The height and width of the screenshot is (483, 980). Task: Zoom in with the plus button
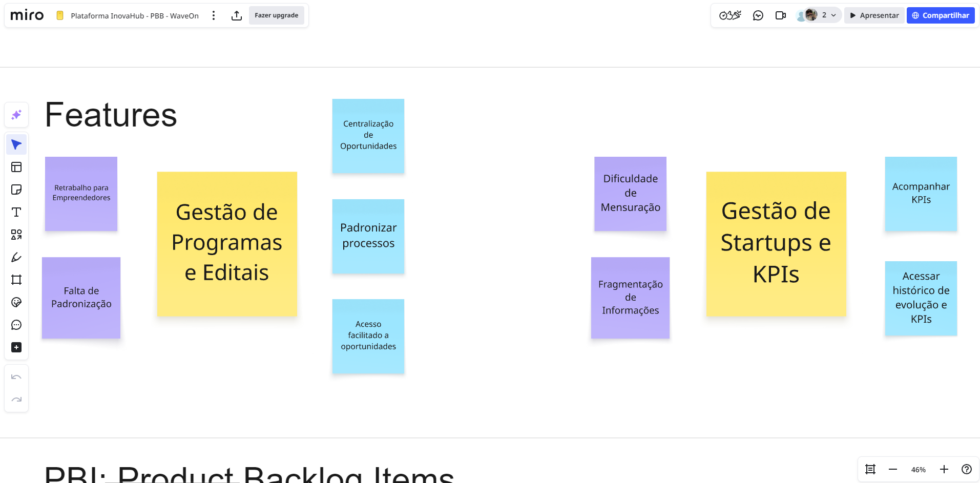[x=944, y=470]
